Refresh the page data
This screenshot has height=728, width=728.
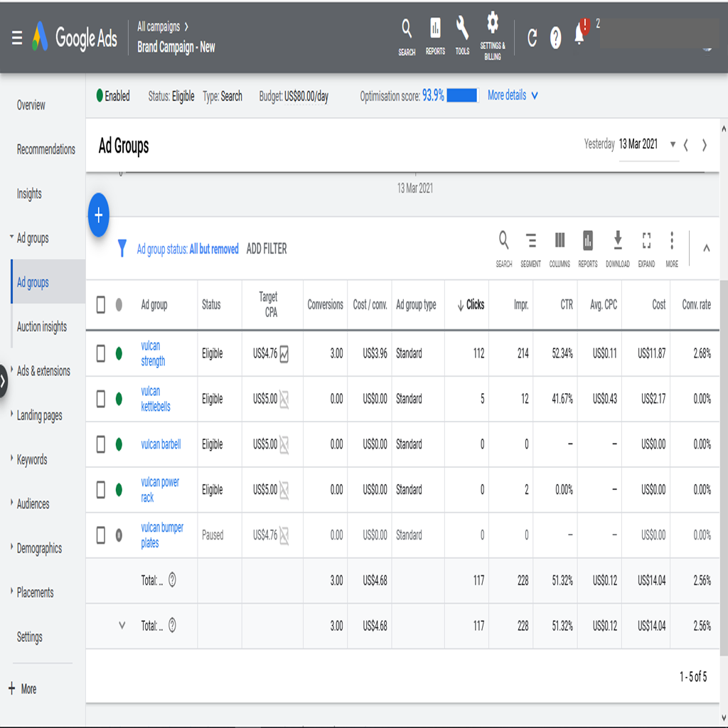pyautogui.click(x=532, y=38)
